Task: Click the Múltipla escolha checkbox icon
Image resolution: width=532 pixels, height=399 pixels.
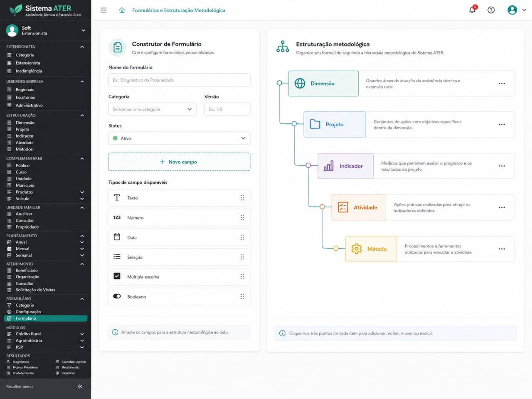Action: pyautogui.click(x=117, y=276)
